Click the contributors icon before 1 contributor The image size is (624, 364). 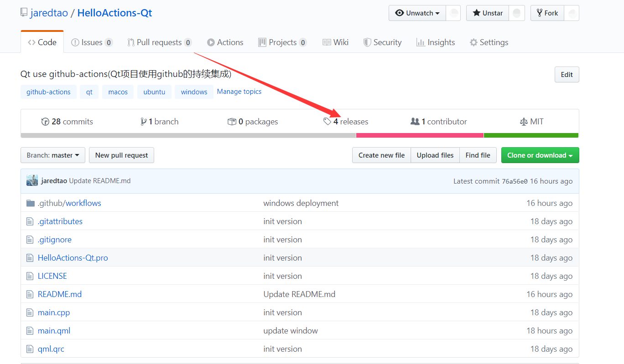(x=415, y=121)
